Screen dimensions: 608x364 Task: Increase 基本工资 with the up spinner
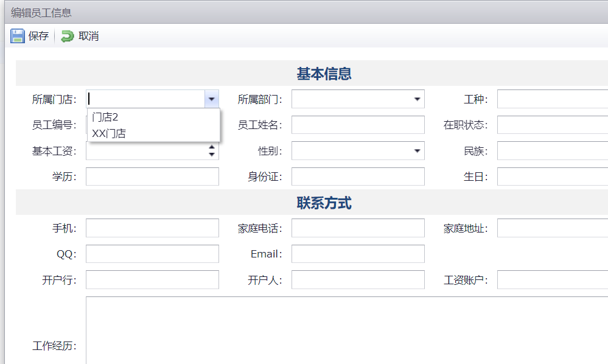212,147
